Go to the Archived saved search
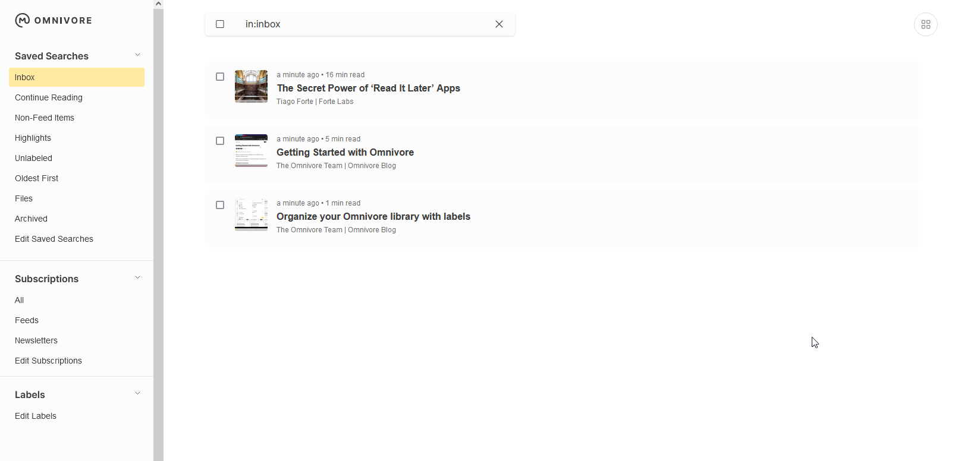This screenshot has width=980, height=461. point(32,219)
